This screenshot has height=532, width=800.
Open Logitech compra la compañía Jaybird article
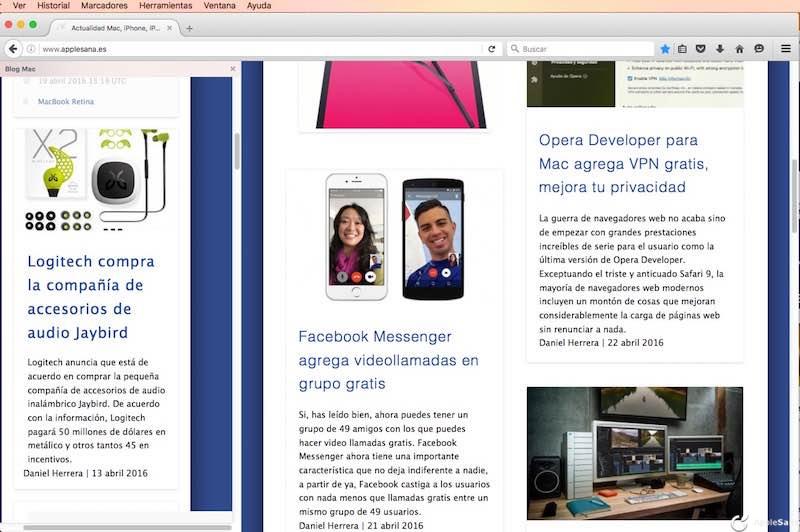pos(91,297)
